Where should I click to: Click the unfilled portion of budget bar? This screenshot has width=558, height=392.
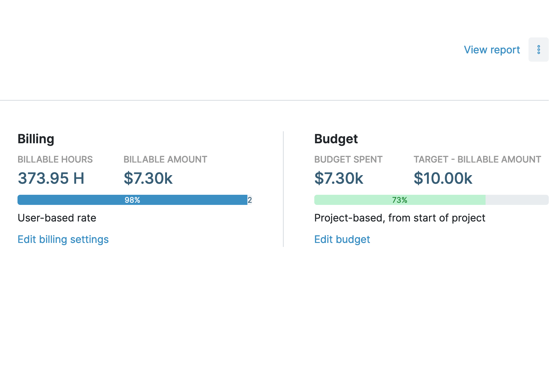pos(517,200)
